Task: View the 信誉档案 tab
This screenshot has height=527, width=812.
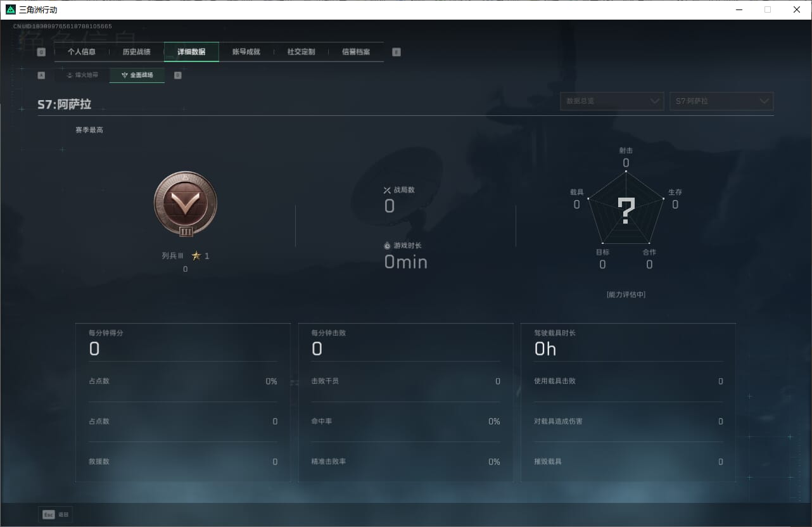Action: point(356,52)
